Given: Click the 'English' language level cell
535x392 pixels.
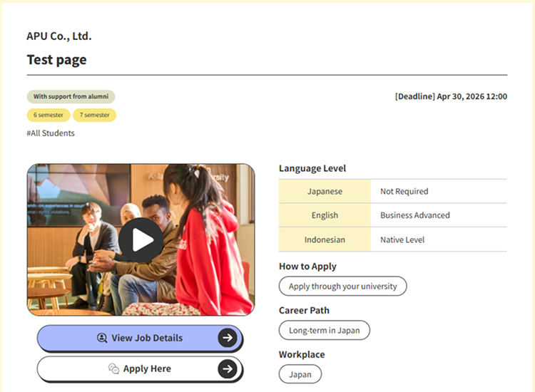Looking at the screenshot, I should coord(325,215).
